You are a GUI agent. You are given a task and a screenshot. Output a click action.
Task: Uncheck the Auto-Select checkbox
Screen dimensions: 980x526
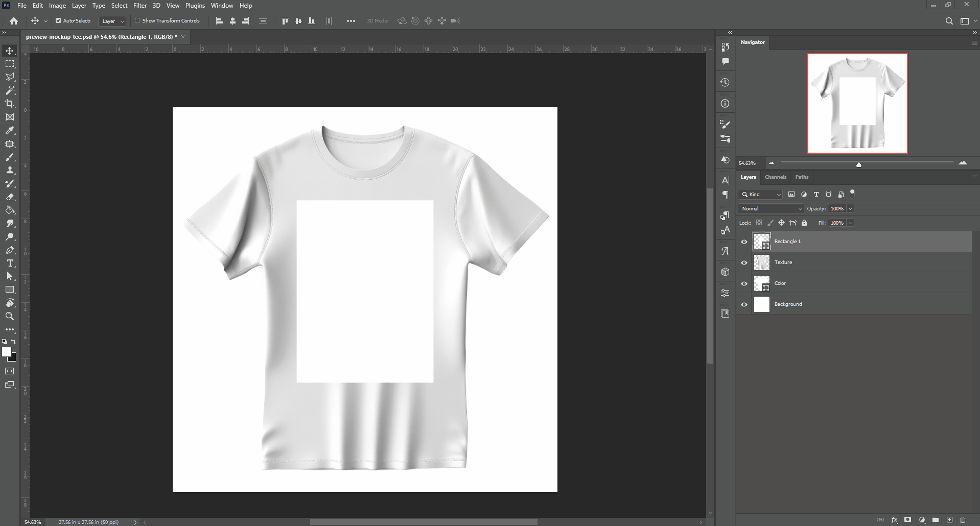pyautogui.click(x=58, y=21)
